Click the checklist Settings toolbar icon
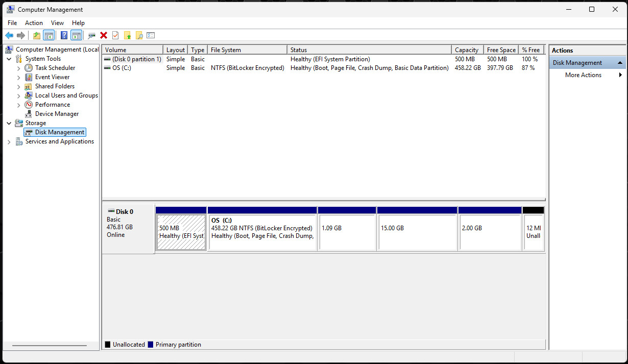The image size is (628, 364). (x=151, y=35)
